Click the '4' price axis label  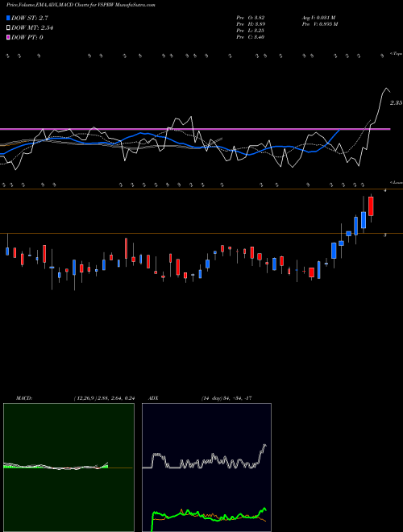tap(384, 191)
